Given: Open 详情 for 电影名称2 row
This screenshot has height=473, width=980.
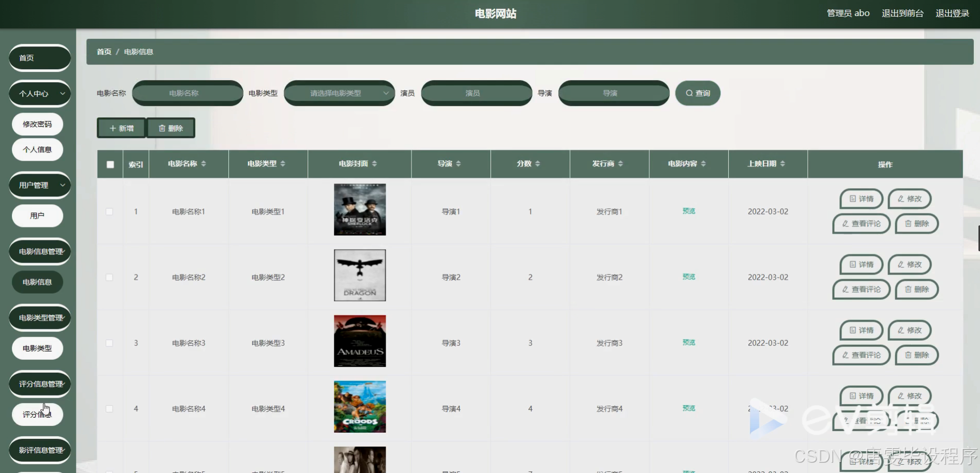Looking at the screenshot, I should coord(861,265).
